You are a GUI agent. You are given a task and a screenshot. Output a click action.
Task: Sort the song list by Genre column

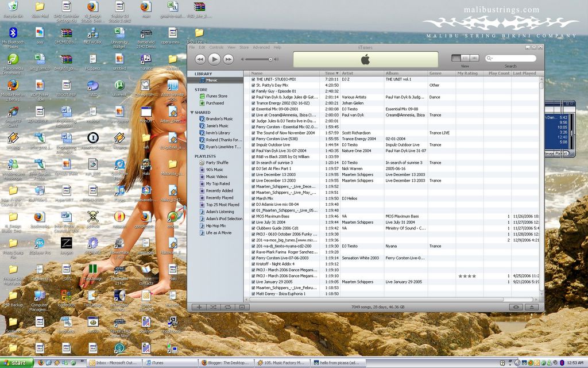tap(442, 73)
